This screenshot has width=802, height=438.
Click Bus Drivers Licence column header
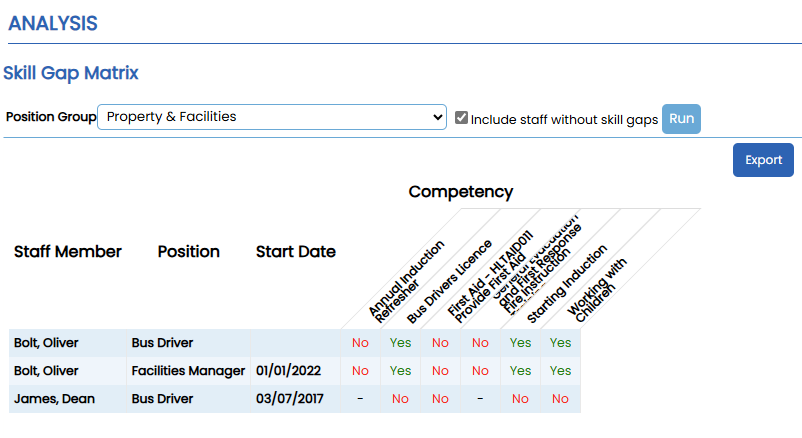coord(449,281)
